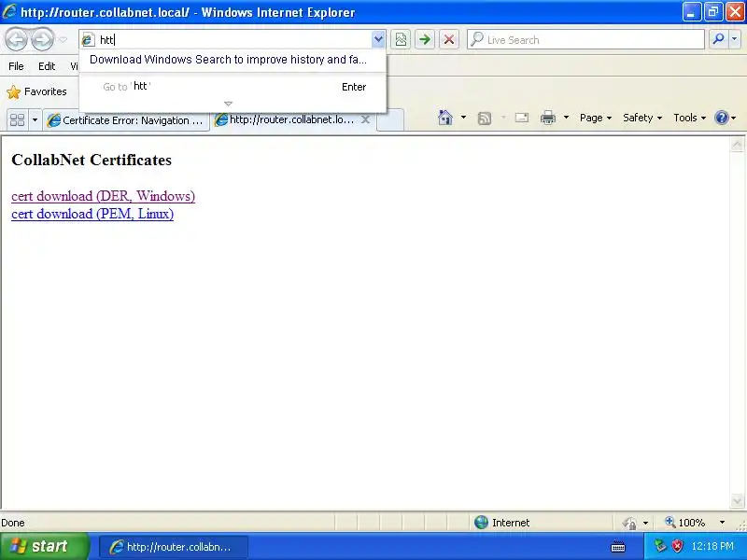Click the CollabNet Certificates heading
This screenshot has width=747, height=560.
(x=92, y=160)
